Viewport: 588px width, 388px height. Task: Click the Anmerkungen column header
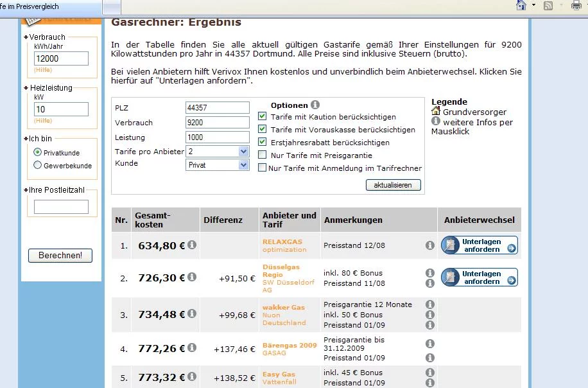click(x=379, y=220)
